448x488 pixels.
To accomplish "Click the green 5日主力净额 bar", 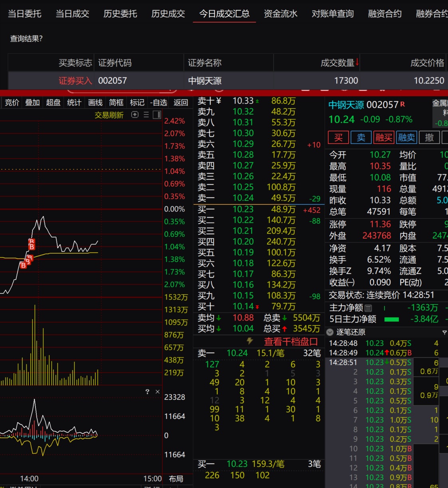I will coord(391,319).
